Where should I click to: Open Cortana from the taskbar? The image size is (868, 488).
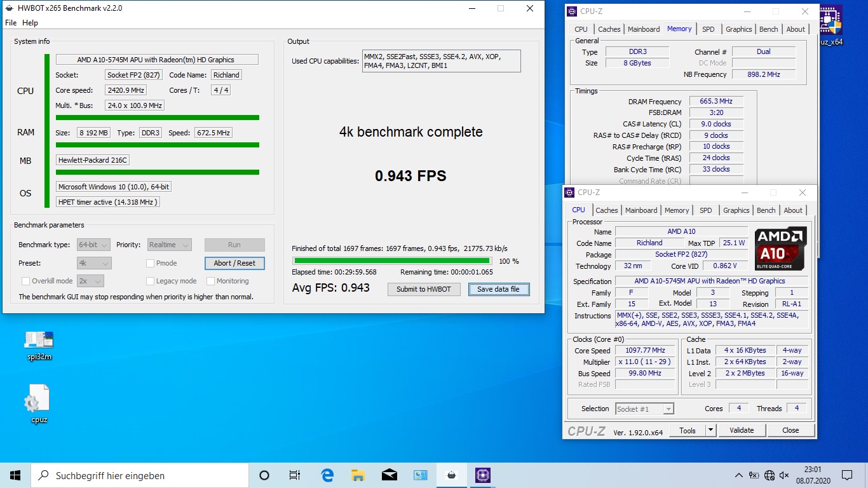(264, 475)
